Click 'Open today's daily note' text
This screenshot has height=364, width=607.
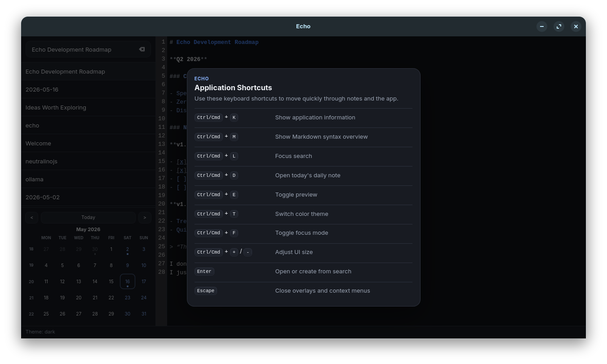308,175
